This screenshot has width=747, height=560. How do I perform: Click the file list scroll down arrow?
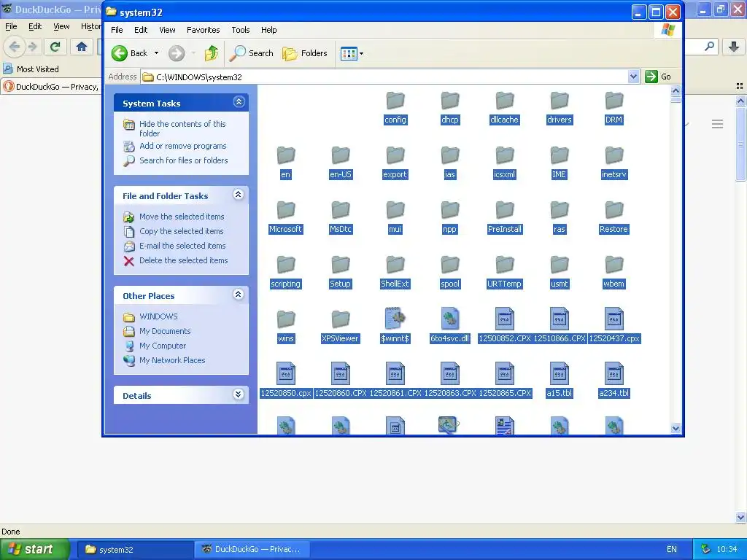point(676,429)
